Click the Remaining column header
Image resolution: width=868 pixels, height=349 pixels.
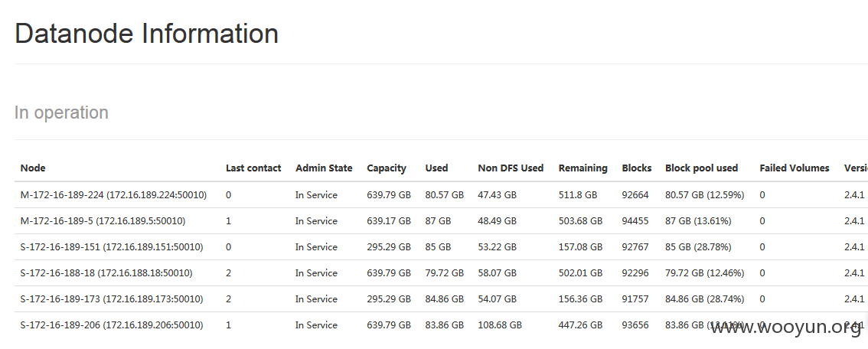pos(582,168)
